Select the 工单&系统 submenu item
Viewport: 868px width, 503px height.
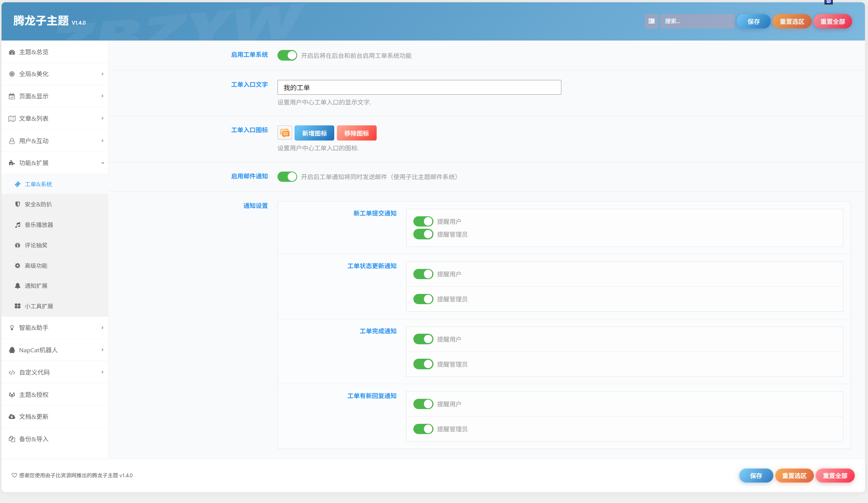point(55,184)
